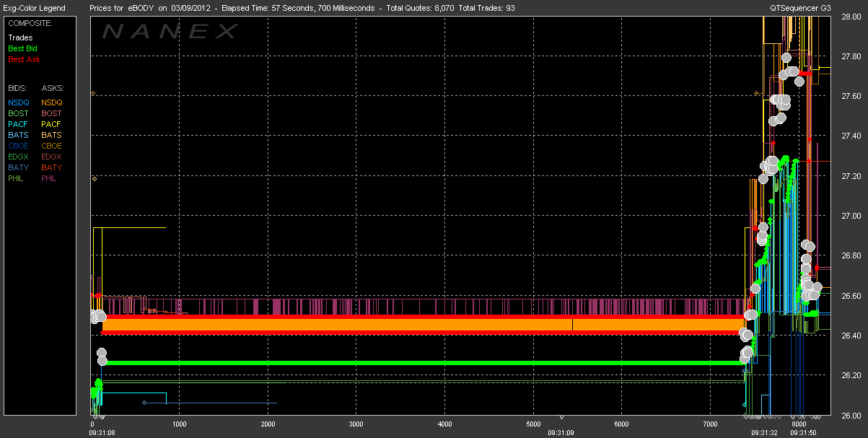Click the 1000 tick label on x-axis
The height and width of the screenshot is (438, 868).
point(179,424)
